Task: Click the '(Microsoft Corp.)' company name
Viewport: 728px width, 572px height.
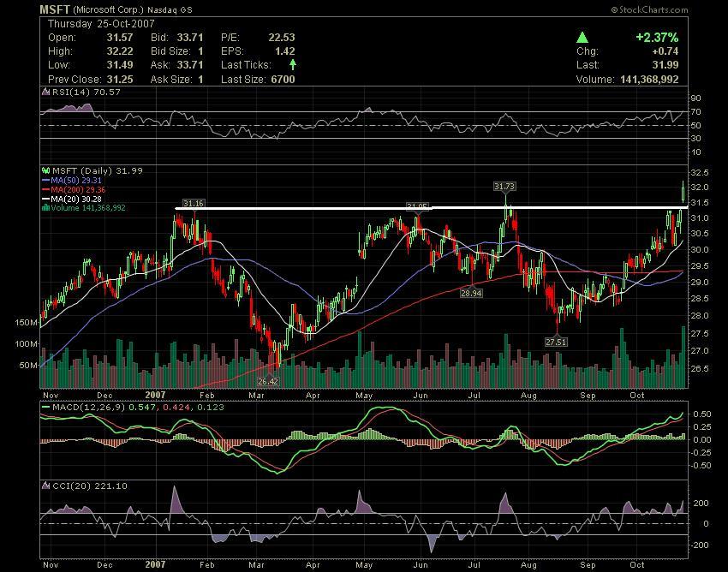Action: (108, 9)
